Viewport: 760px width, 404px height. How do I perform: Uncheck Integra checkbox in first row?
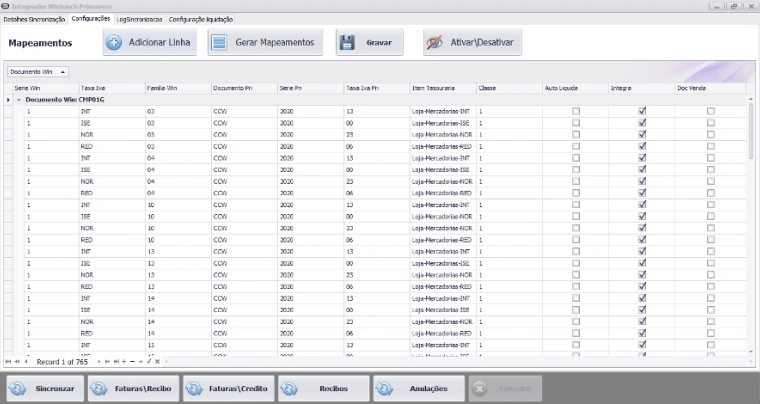click(x=642, y=111)
